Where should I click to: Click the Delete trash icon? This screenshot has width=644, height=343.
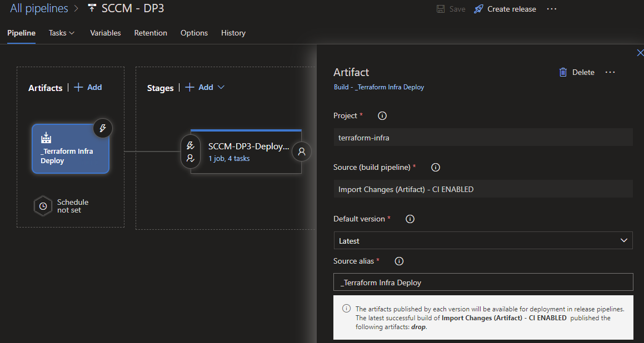coord(563,72)
